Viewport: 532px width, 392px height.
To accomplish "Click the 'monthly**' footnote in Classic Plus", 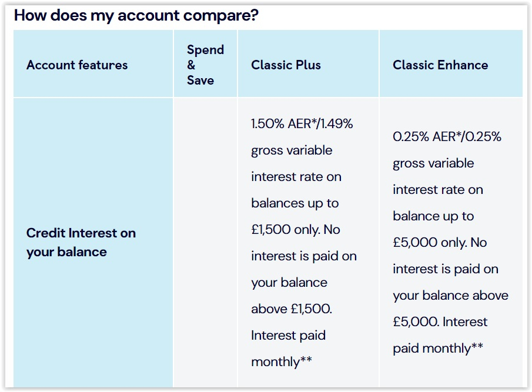I will click(x=281, y=362).
